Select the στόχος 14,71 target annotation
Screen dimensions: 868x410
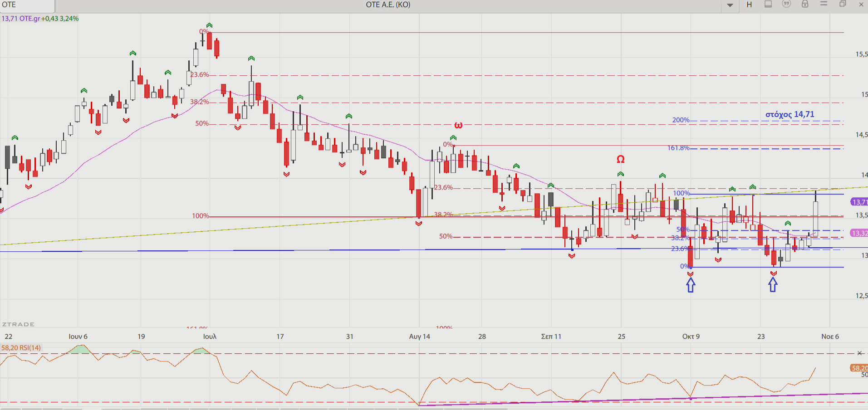pyautogui.click(x=790, y=114)
